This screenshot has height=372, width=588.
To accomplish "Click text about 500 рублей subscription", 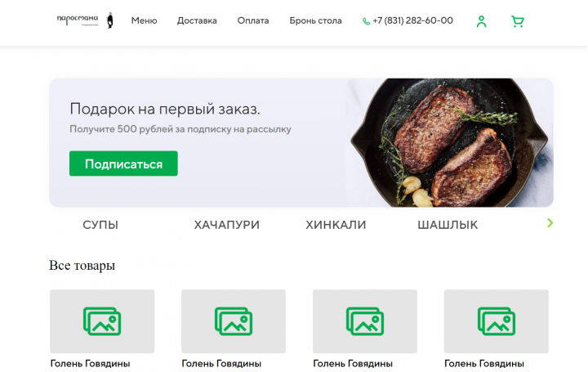I will (180, 129).
